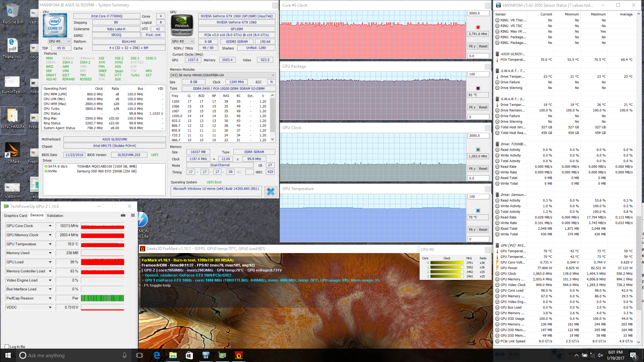The image size is (644, 362).
Task: Click the GPU-Z screenshot camera icon
Action: (x=123, y=215)
